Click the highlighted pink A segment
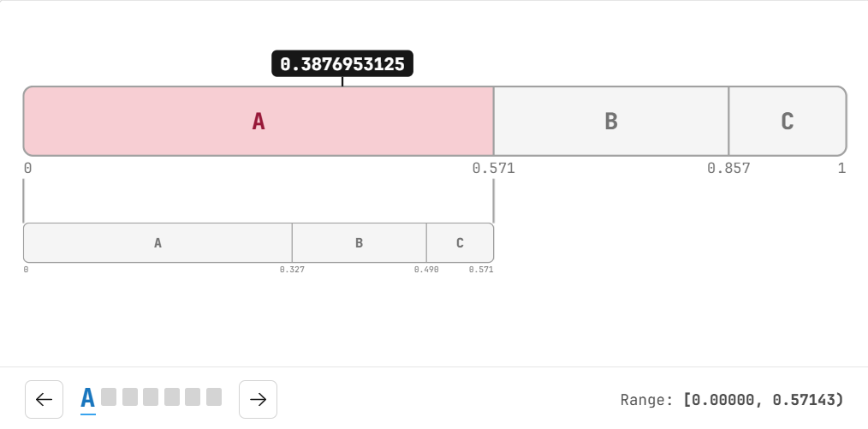This screenshot has height=429, width=868. point(259,122)
